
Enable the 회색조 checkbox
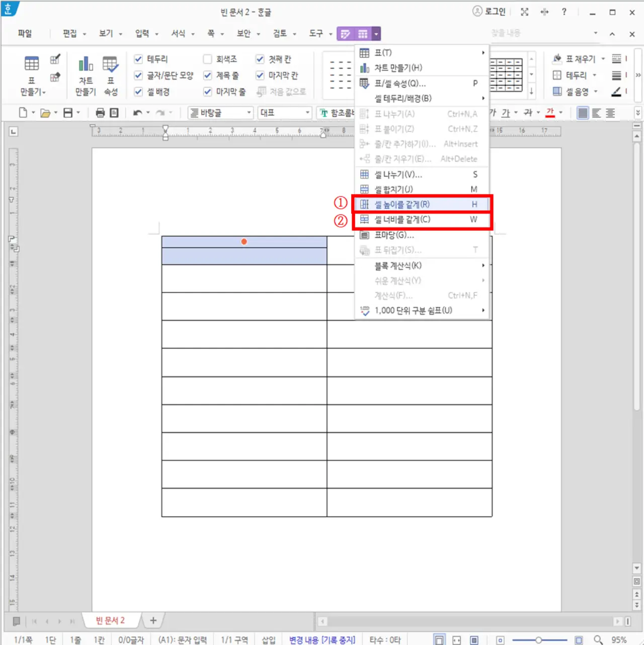click(207, 59)
